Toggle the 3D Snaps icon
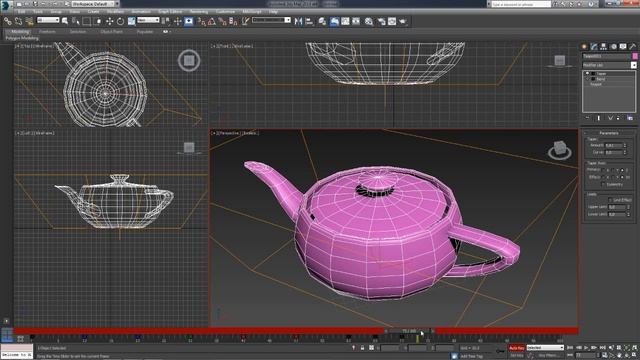 [x=201, y=21]
